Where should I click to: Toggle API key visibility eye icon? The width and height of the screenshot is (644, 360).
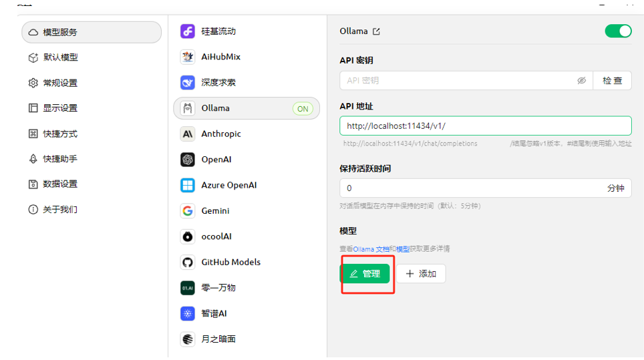click(x=582, y=80)
